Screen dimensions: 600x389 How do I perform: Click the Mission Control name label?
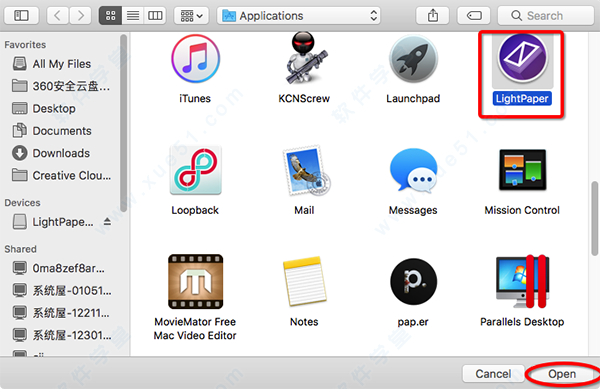522,210
